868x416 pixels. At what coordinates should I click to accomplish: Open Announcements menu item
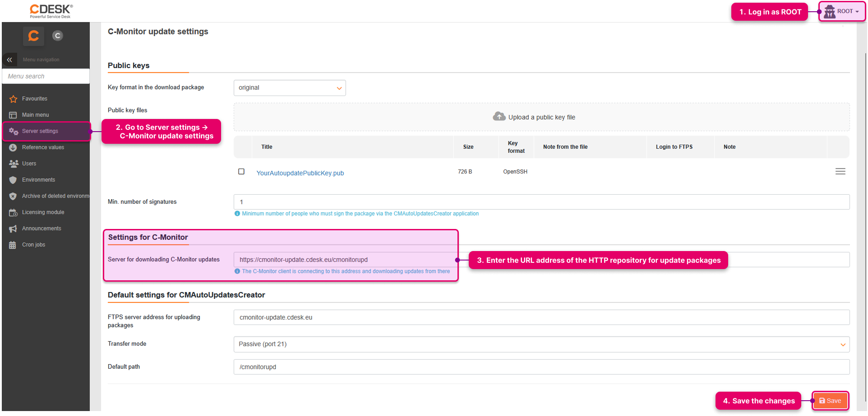(42, 229)
